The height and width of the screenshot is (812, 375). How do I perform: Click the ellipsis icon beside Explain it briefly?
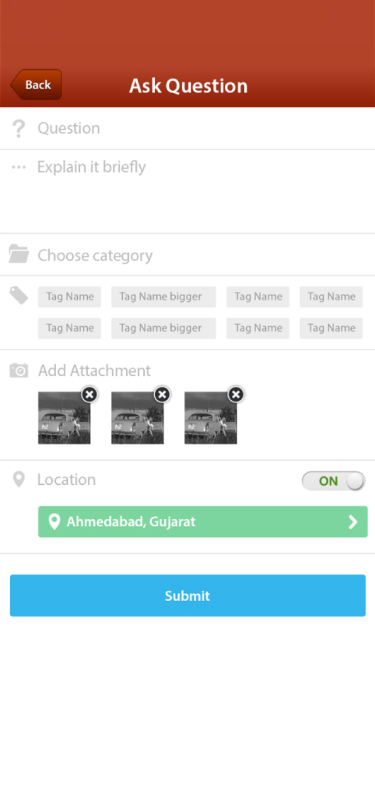coord(19,167)
